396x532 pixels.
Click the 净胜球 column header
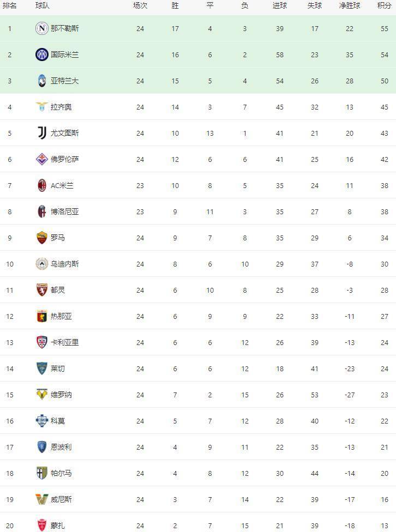pyautogui.click(x=349, y=5)
